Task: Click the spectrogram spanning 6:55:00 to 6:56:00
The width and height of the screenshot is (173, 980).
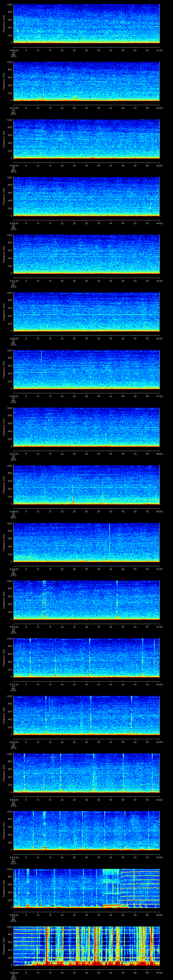Action: pos(87,888)
